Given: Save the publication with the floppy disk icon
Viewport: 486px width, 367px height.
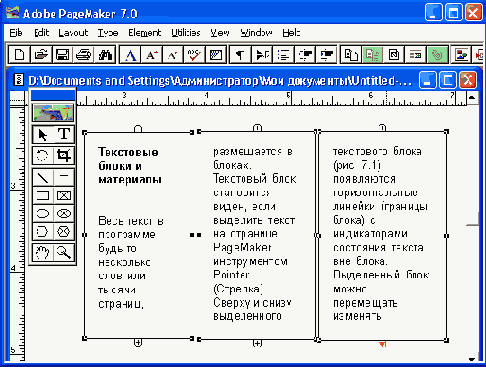Looking at the screenshot, I should pyautogui.click(x=62, y=54).
